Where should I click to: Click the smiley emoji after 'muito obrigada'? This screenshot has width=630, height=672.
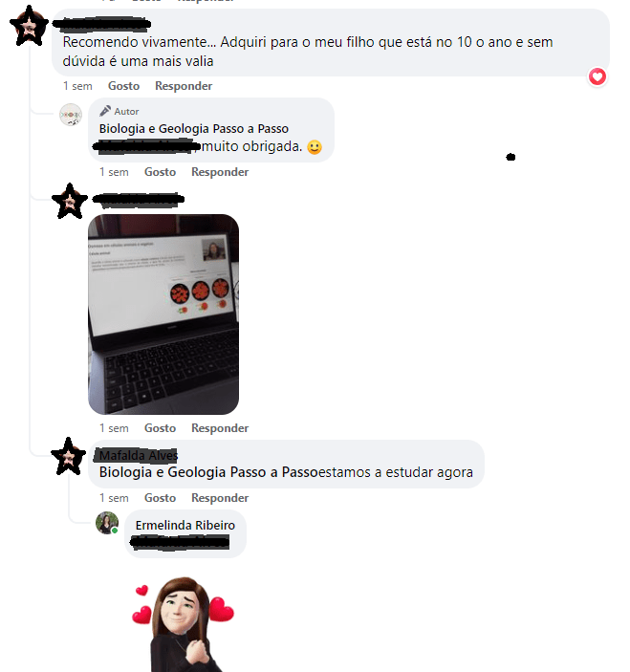(315, 147)
